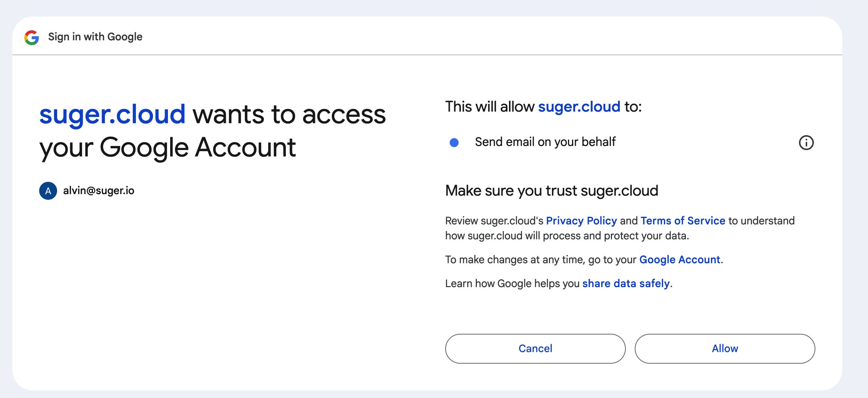Click the "Learn how Google helps you" text
This screenshot has width=868, height=398.
pyautogui.click(x=512, y=283)
